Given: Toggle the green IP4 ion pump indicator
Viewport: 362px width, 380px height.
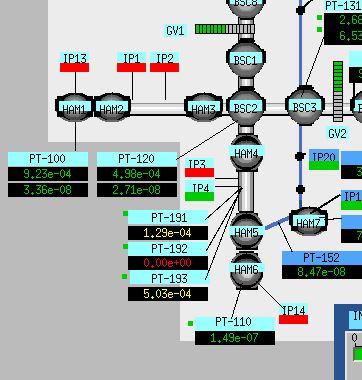Looking at the screenshot, I should coord(199,197).
